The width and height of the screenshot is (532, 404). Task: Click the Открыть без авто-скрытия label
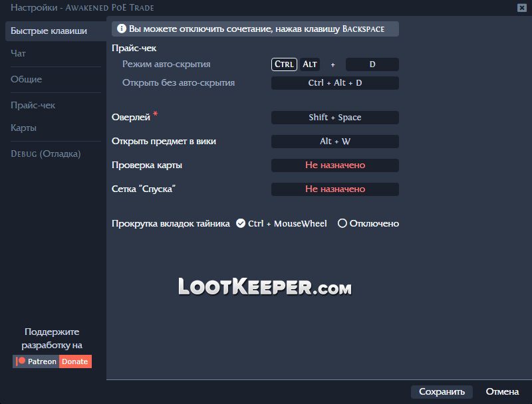click(178, 82)
